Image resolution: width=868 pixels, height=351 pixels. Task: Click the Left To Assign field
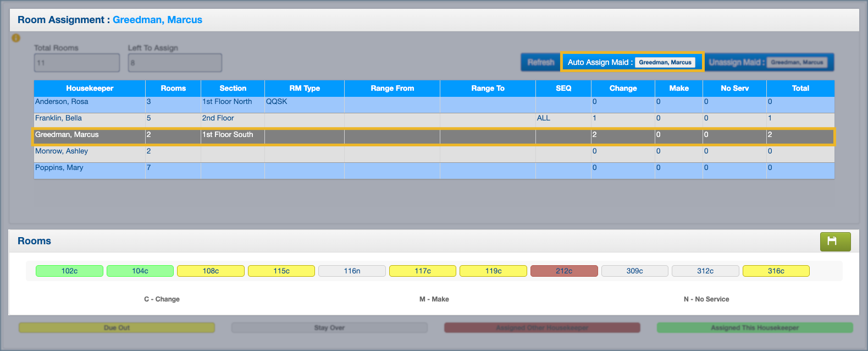tap(175, 63)
